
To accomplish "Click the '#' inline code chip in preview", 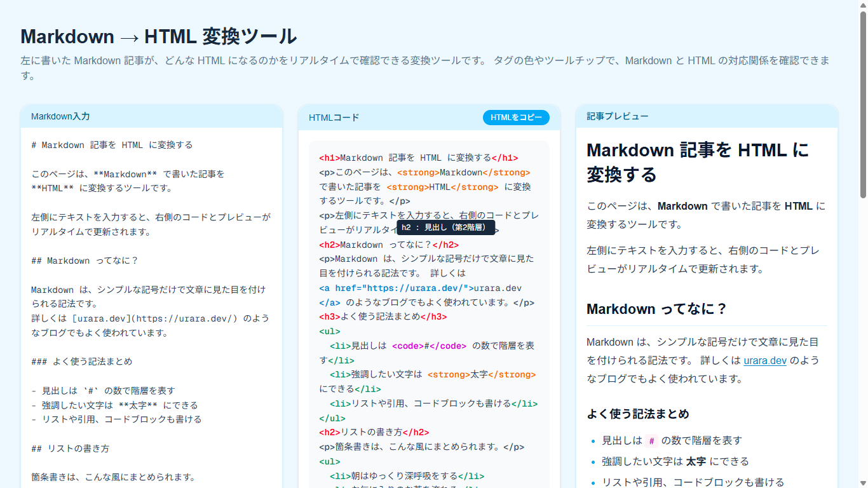I will coord(651,441).
